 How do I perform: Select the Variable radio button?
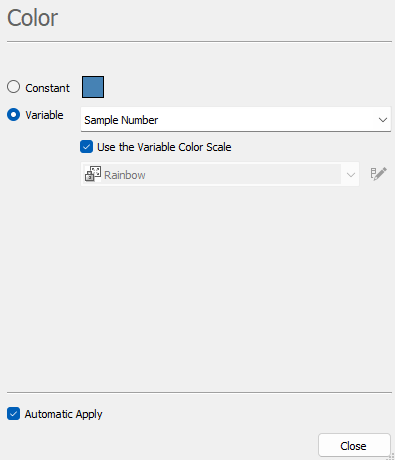pos(14,115)
